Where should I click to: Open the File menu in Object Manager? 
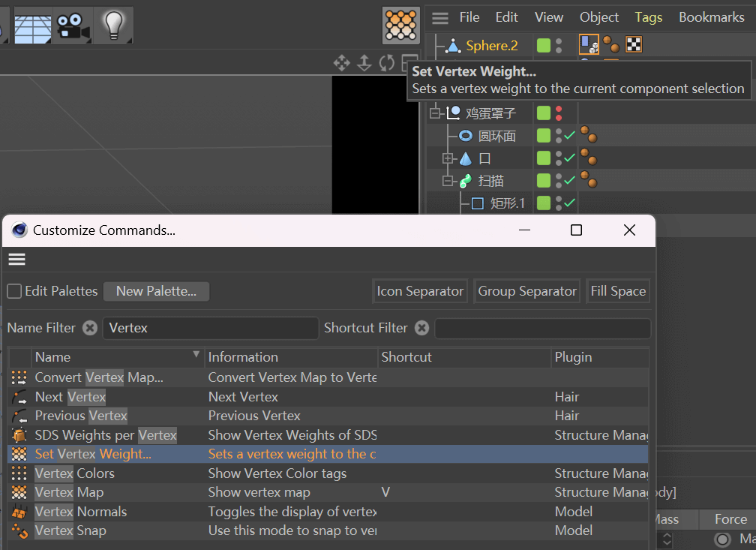point(469,17)
